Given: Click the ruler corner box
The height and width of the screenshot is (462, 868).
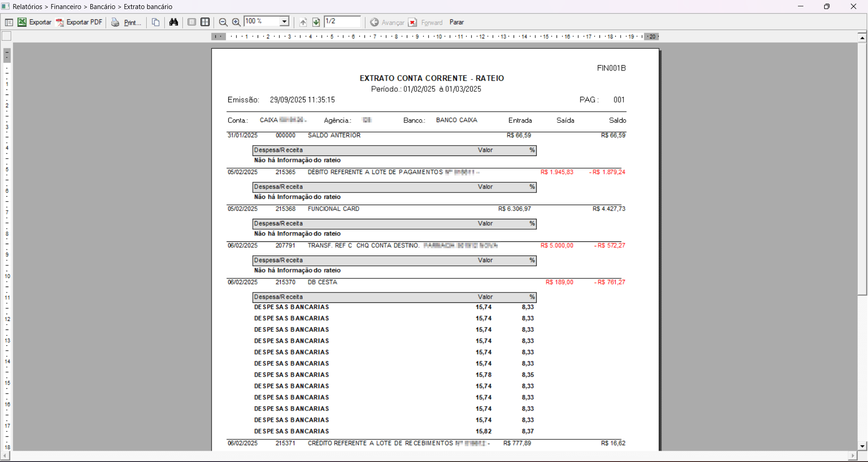Looking at the screenshot, I should 6,36.
